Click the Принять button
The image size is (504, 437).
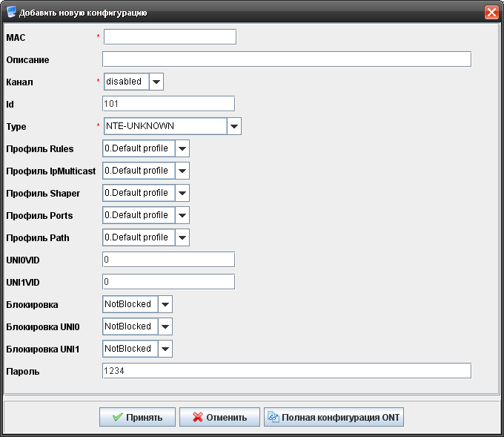137,417
